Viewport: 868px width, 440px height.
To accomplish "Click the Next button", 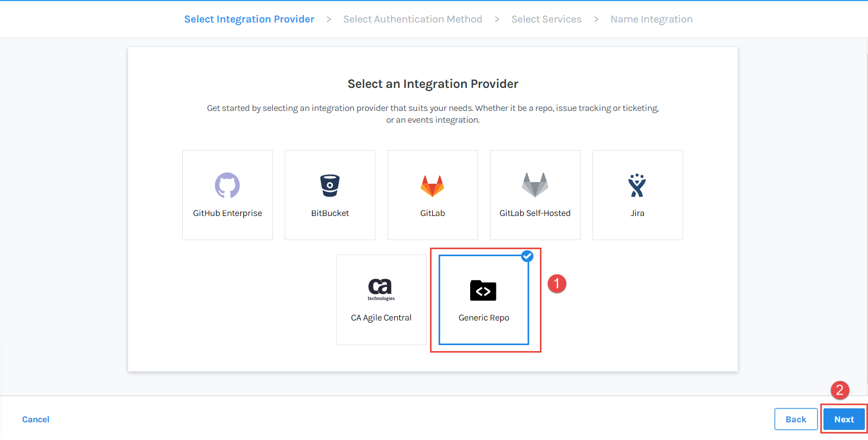I will 844,419.
